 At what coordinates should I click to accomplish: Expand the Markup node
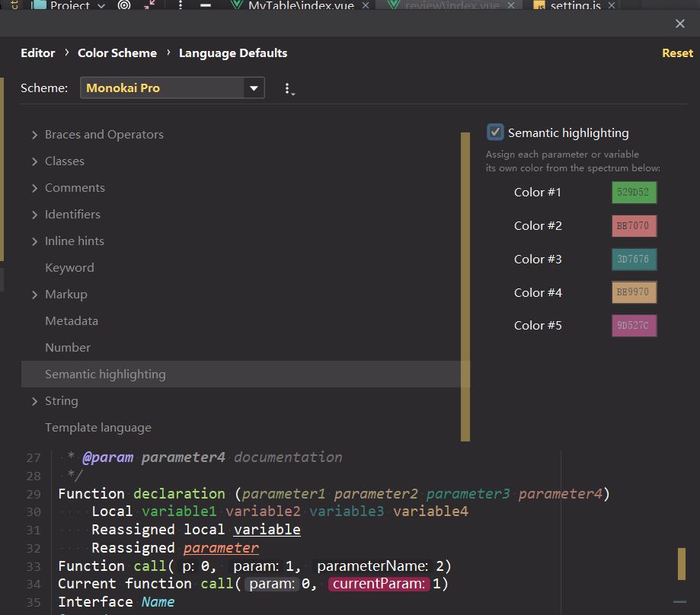(x=34, y=295)
